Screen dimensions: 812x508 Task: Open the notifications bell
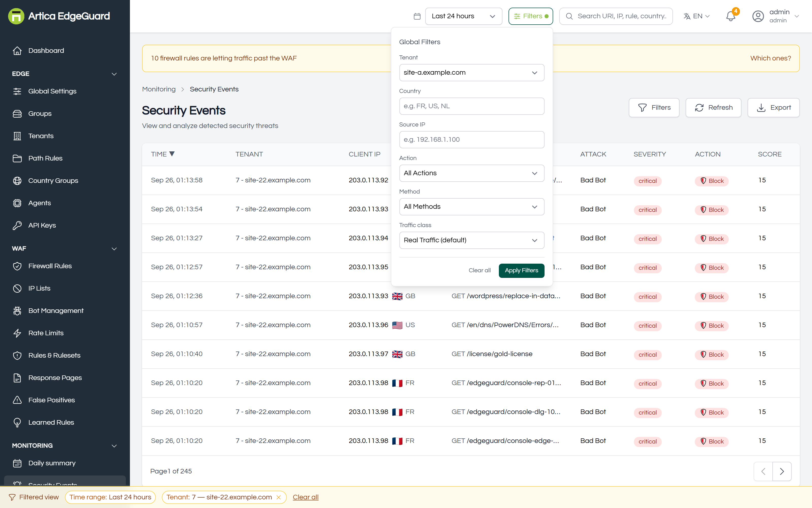(x=731, y=16)
